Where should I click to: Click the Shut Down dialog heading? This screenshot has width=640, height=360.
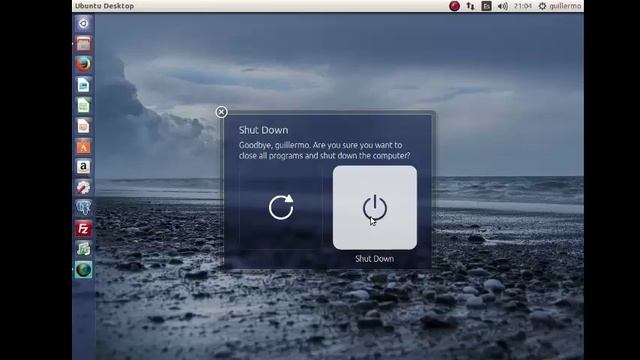tap(263, 130)
